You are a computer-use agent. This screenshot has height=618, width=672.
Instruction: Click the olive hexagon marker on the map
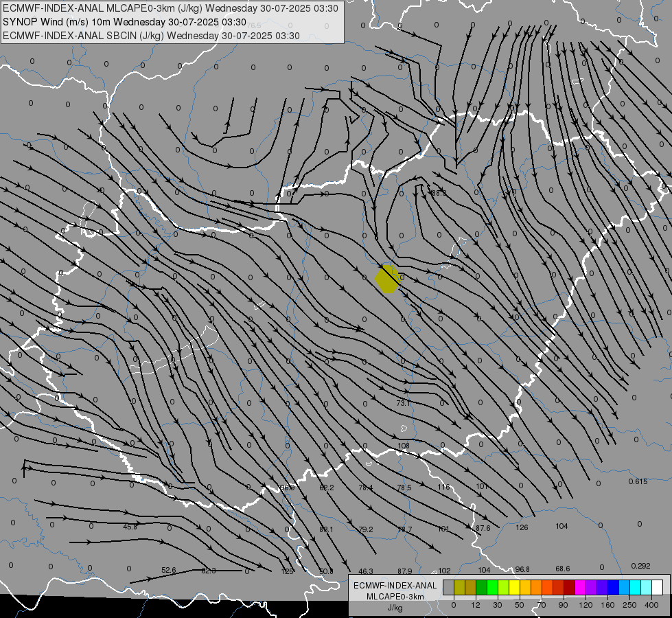(388, 279)
